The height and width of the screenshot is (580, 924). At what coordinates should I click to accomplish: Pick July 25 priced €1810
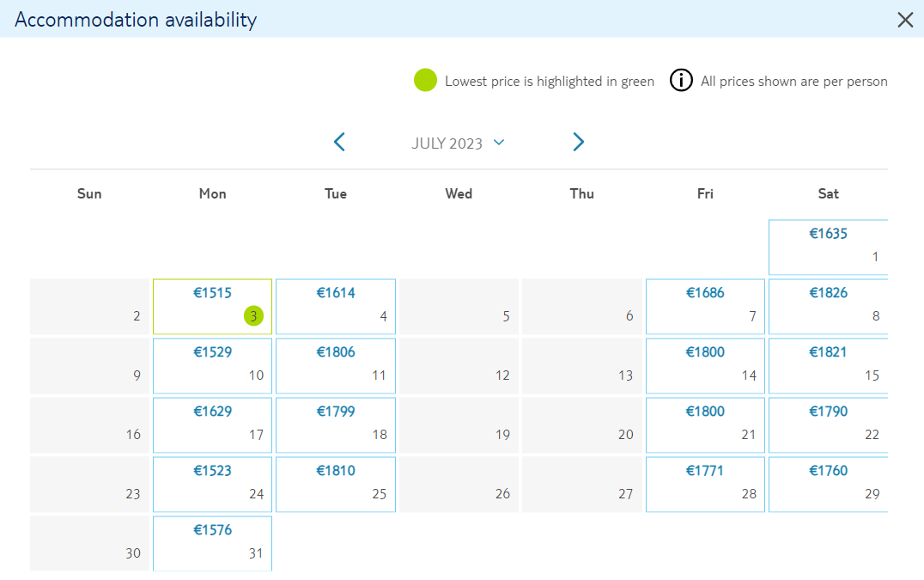click(x=335, y=485)
